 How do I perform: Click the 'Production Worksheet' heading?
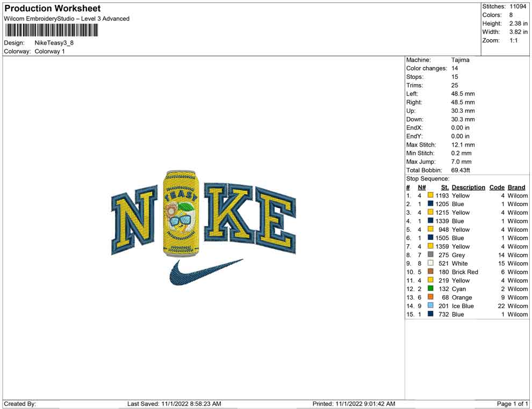click(x=52, y=8)
